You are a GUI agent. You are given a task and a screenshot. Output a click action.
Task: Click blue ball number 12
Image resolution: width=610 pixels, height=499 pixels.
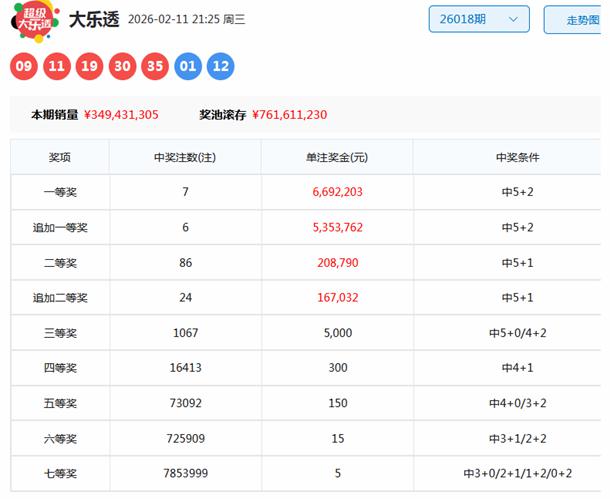point(221,67)
